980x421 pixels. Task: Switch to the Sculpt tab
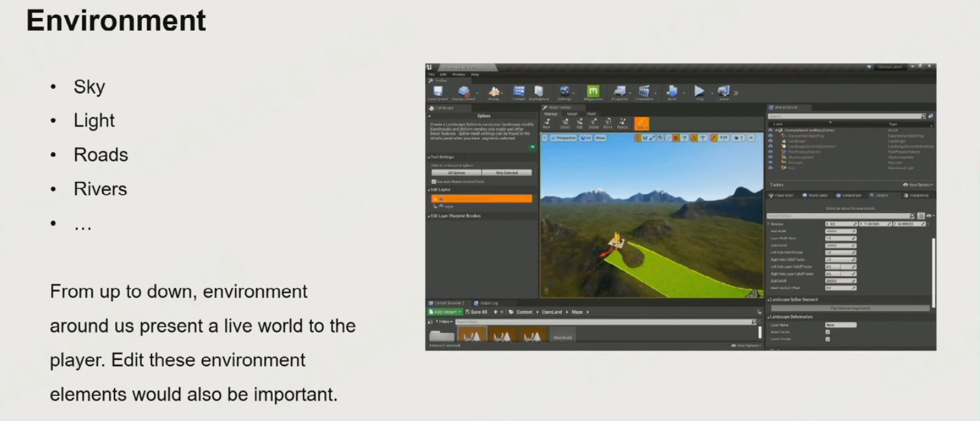coord(572,114)
